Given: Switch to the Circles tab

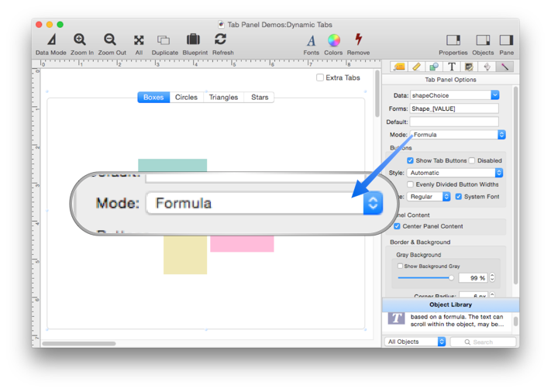Looking at the screenshot, I should (186, 98).
